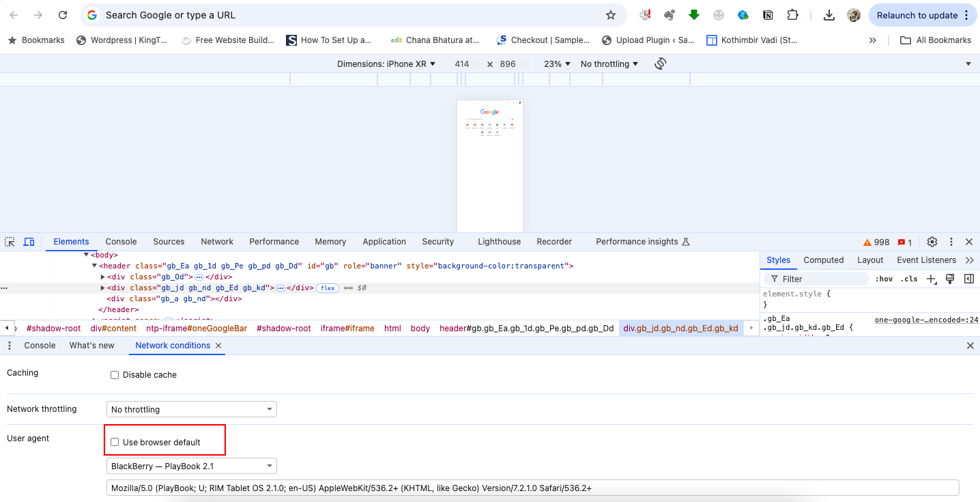Click the red errors count indicator

905,242
